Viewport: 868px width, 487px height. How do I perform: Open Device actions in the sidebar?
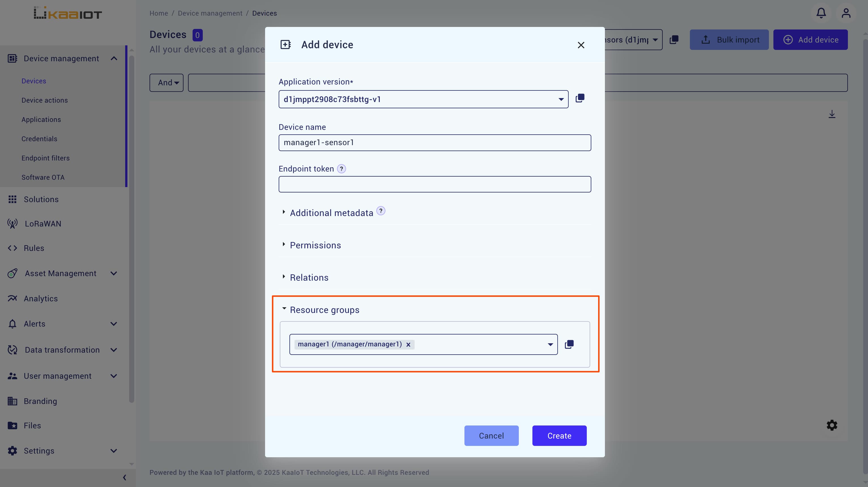[44, 100]
